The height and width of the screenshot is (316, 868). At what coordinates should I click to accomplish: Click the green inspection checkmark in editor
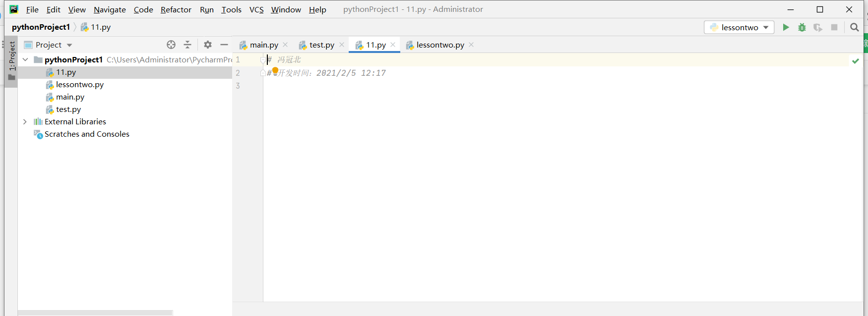pos(856,61)
